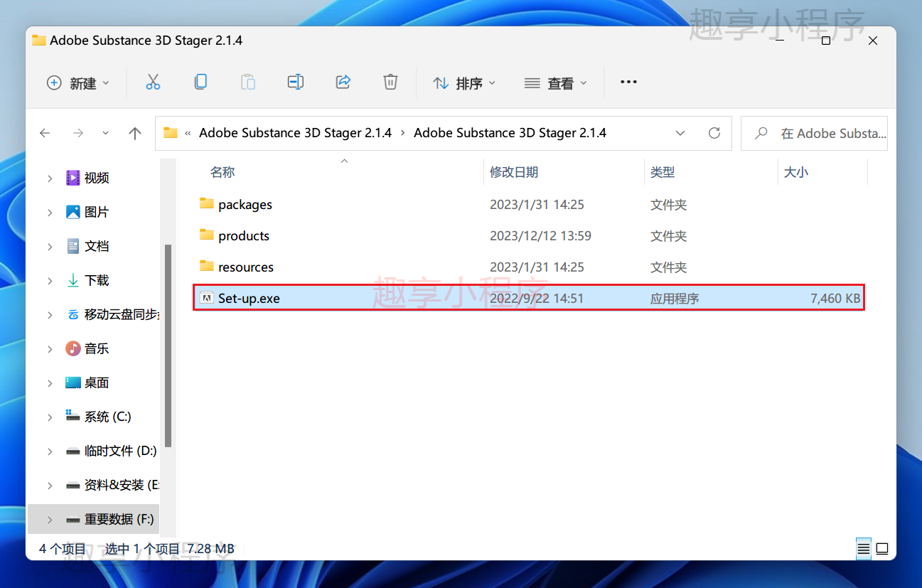Select the resources folder name

pos(246,267)
